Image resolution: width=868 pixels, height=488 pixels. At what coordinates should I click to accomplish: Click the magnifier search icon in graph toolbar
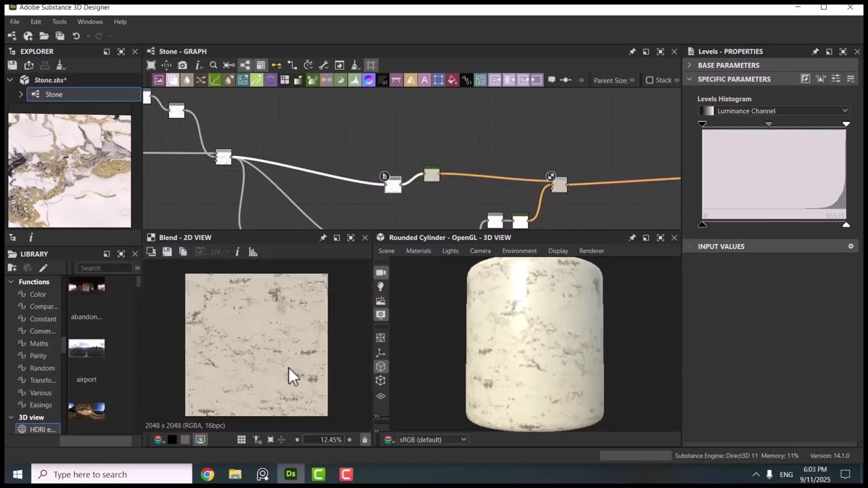(213, 65)
